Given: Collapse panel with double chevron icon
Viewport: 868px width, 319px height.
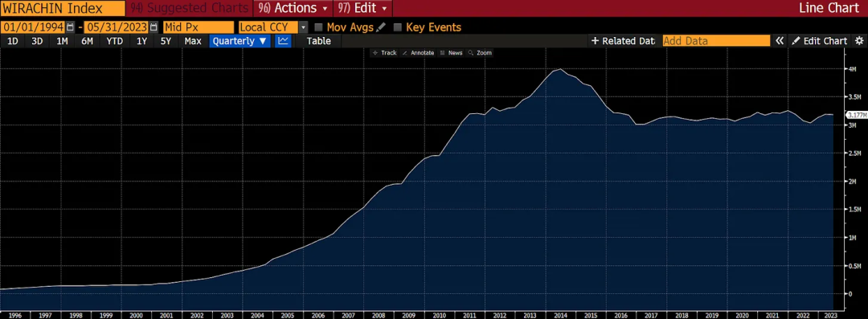Looking at the screenshot, I should tap(780, 41).
